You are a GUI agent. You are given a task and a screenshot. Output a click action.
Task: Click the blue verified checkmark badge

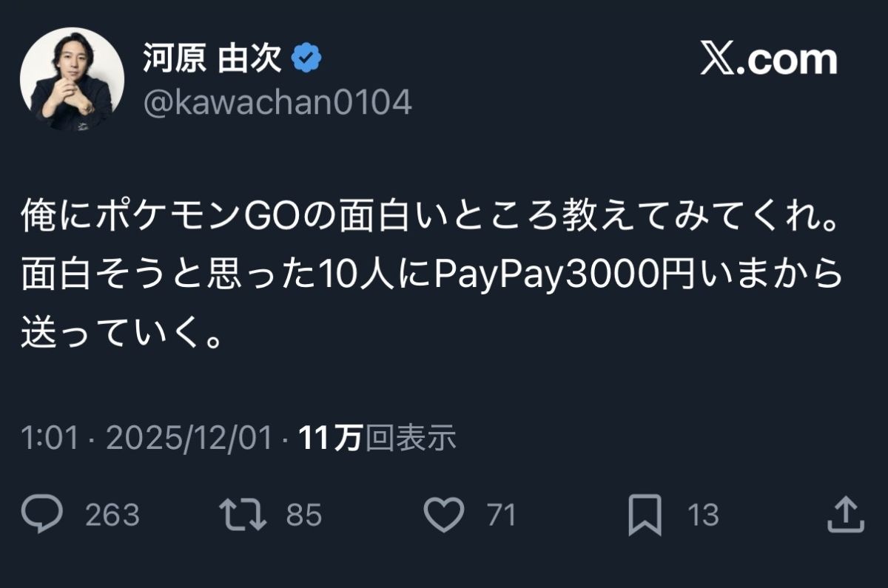coord(306,58)
